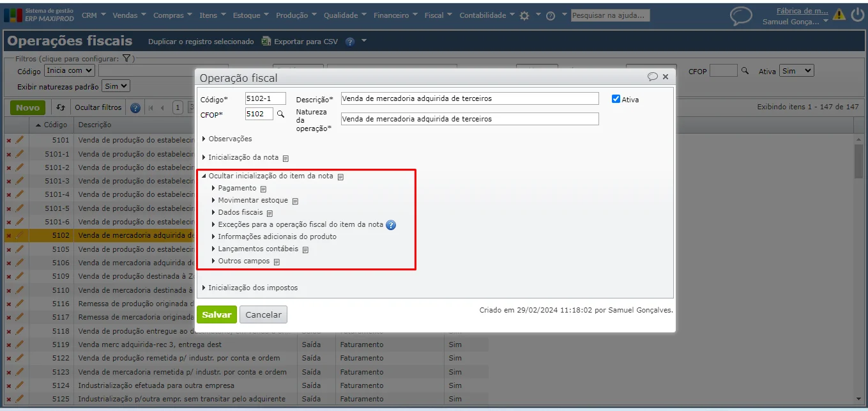Toggle the Ativa checkbox in the dialog
The height and width of the screenshot is (411, 868).
pos(616,99)
